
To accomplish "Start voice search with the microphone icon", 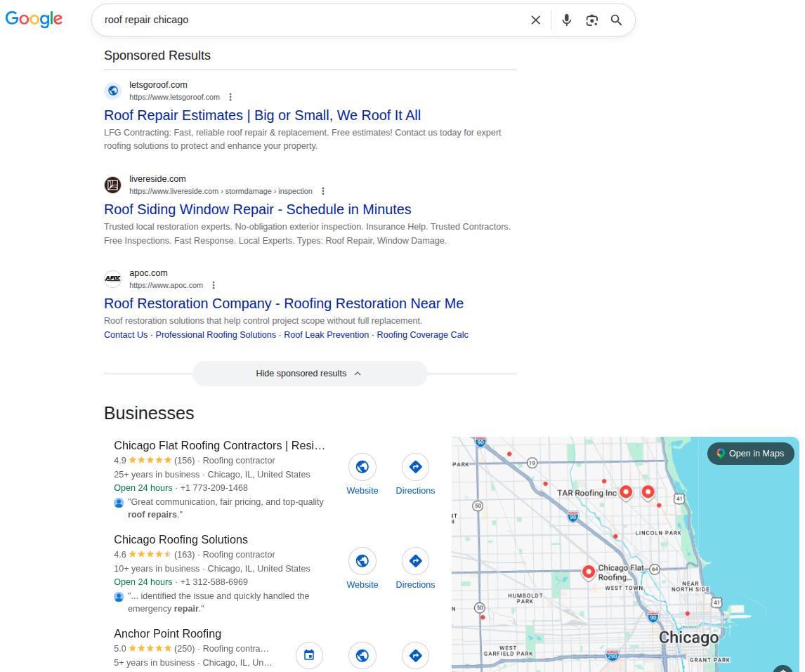I will (x=566, y=20).
